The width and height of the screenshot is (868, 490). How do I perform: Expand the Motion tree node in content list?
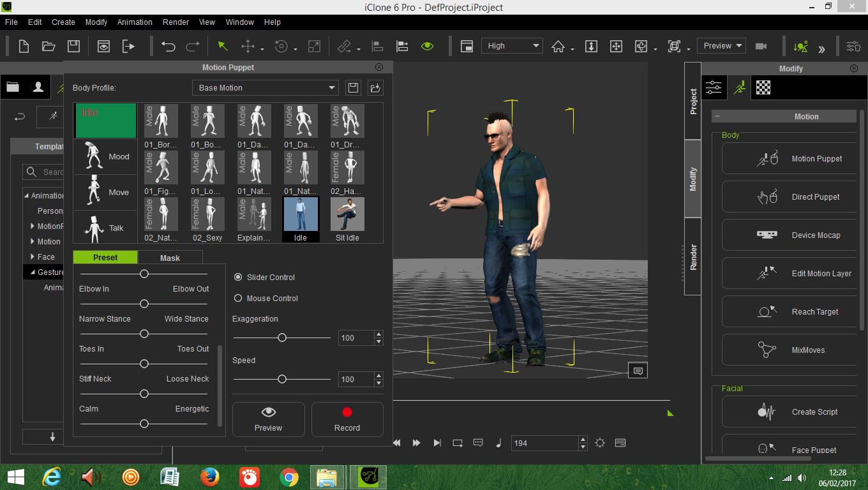(x=33, y=241)
